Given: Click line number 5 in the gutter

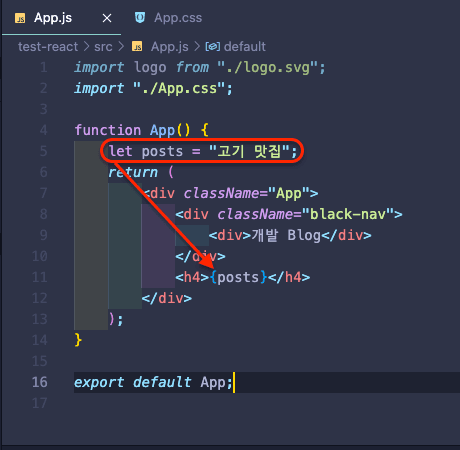Looking at the screenshot, I should 44,151.
